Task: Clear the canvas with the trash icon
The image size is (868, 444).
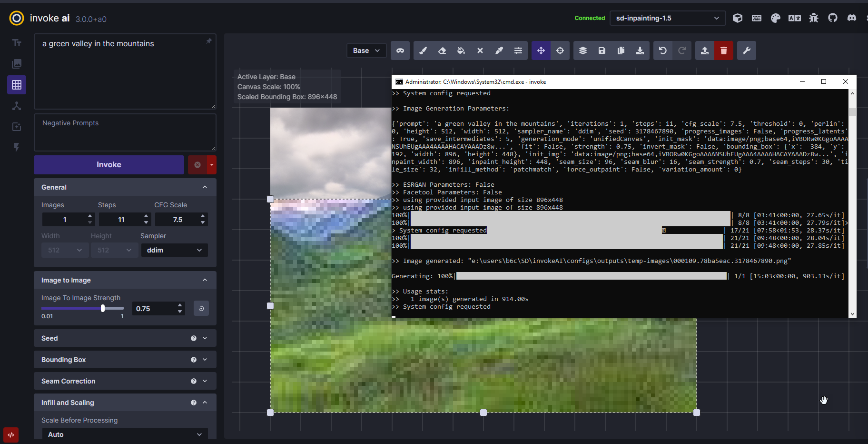Action: click(723, 50)
